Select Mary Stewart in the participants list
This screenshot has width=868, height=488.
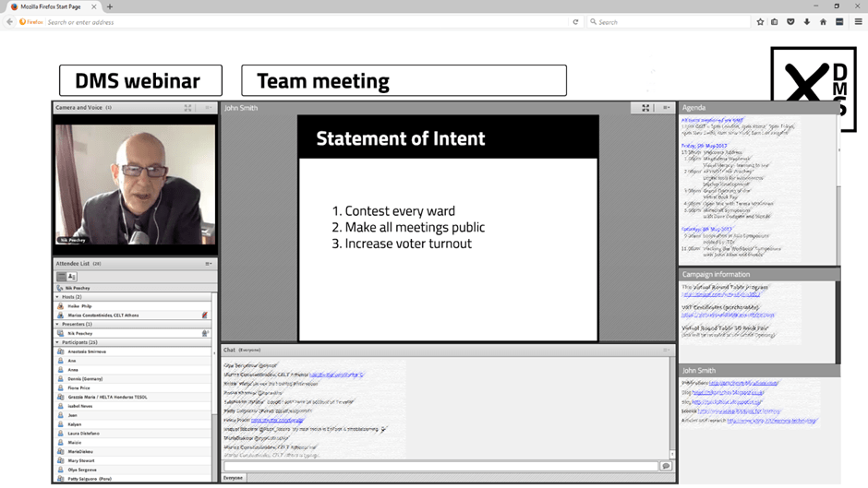[x=82, y=460]
